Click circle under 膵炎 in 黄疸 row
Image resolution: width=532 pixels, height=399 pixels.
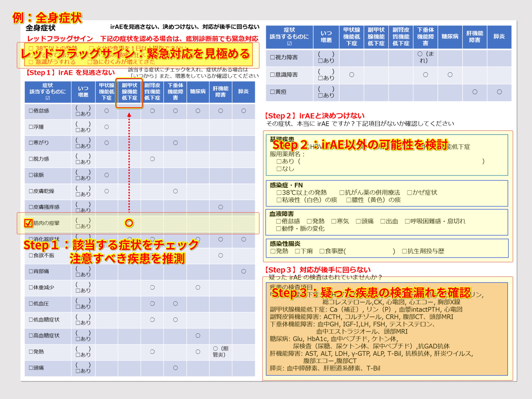[x=499, y=92]
